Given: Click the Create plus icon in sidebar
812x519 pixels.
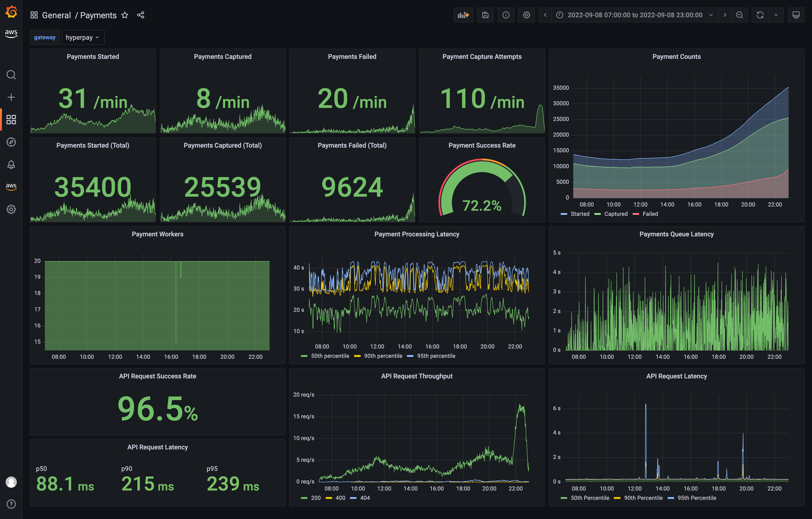Looking at the screenshot, I should (11, 97).
